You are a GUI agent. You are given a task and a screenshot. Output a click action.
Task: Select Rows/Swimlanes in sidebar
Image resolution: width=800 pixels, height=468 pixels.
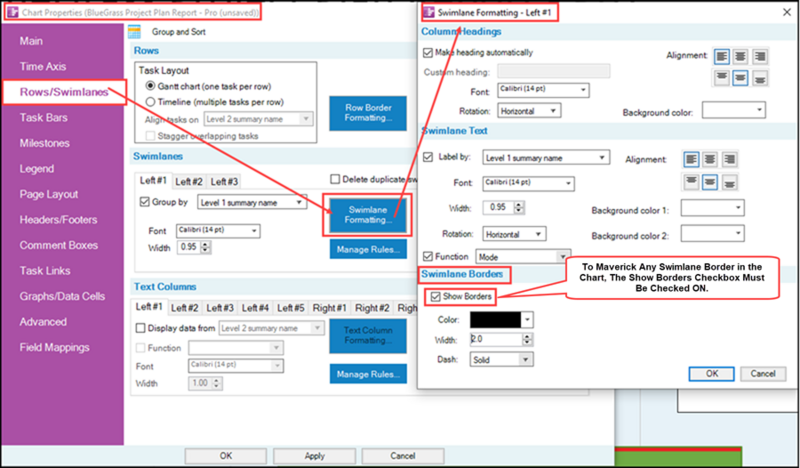[x=64, y=92]
